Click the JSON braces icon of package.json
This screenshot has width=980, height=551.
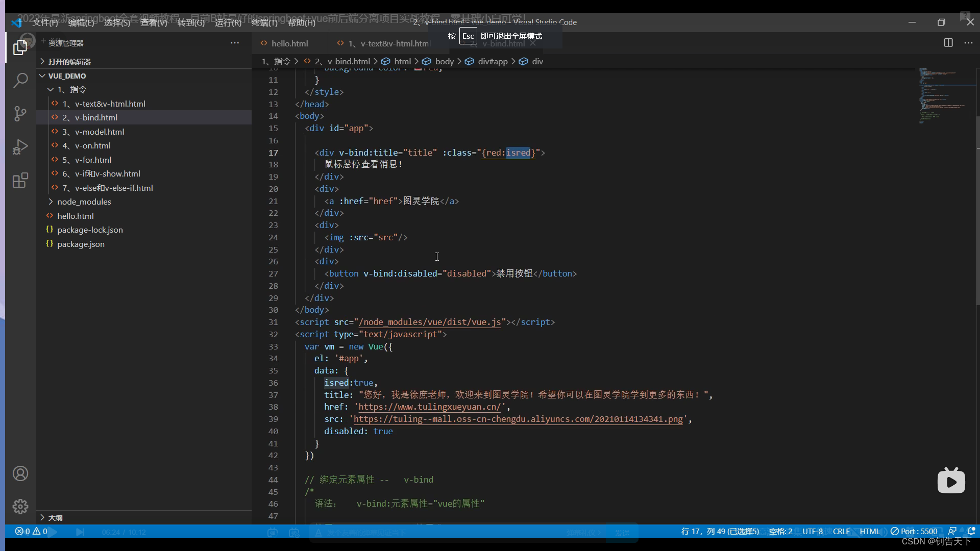(50, 244)
